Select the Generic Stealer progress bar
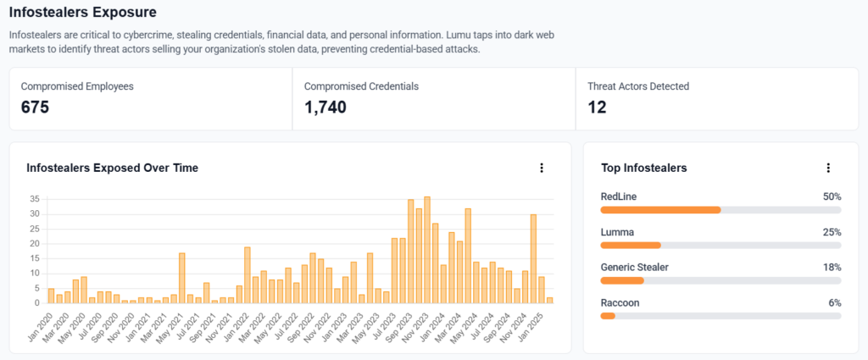This screenshot has width=868, height=360. (x=721, y=280)
